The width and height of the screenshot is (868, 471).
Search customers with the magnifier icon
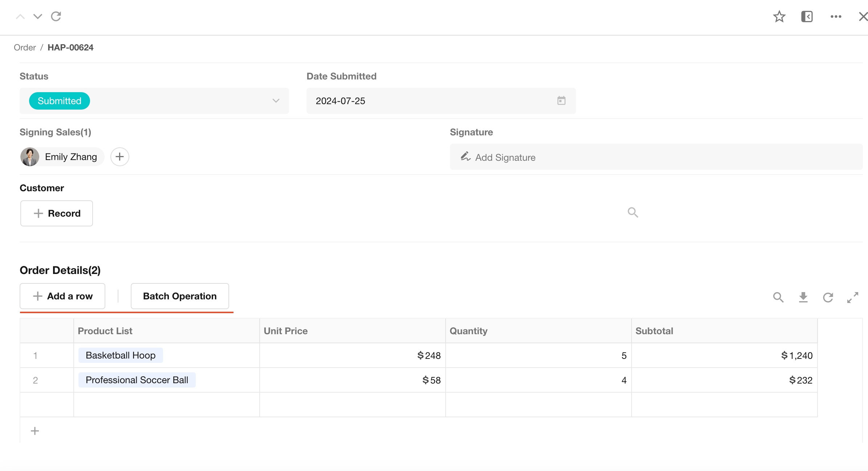point(633,212)
